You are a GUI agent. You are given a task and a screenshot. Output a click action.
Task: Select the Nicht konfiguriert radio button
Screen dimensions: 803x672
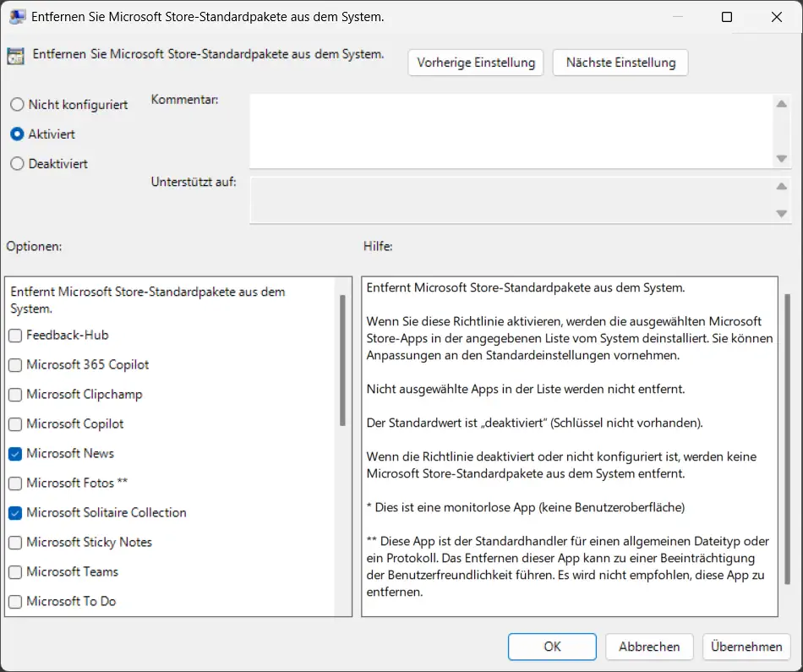[x=17, y=105]
